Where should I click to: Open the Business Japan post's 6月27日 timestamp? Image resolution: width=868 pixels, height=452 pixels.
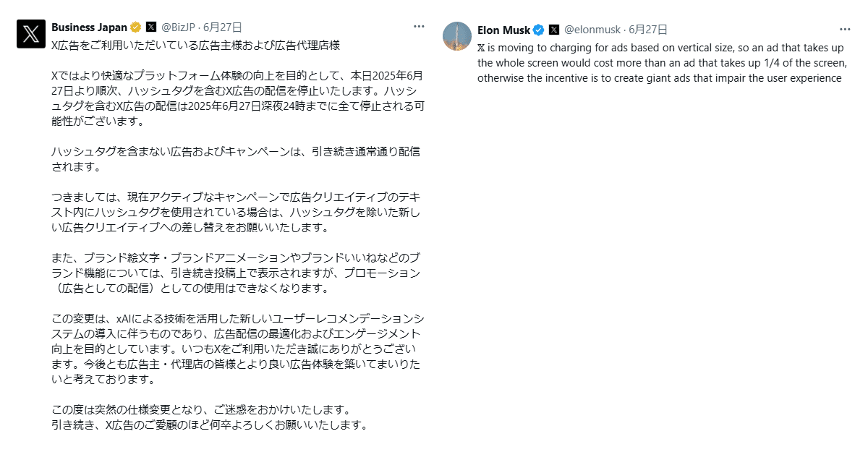(x=224, y=27)
